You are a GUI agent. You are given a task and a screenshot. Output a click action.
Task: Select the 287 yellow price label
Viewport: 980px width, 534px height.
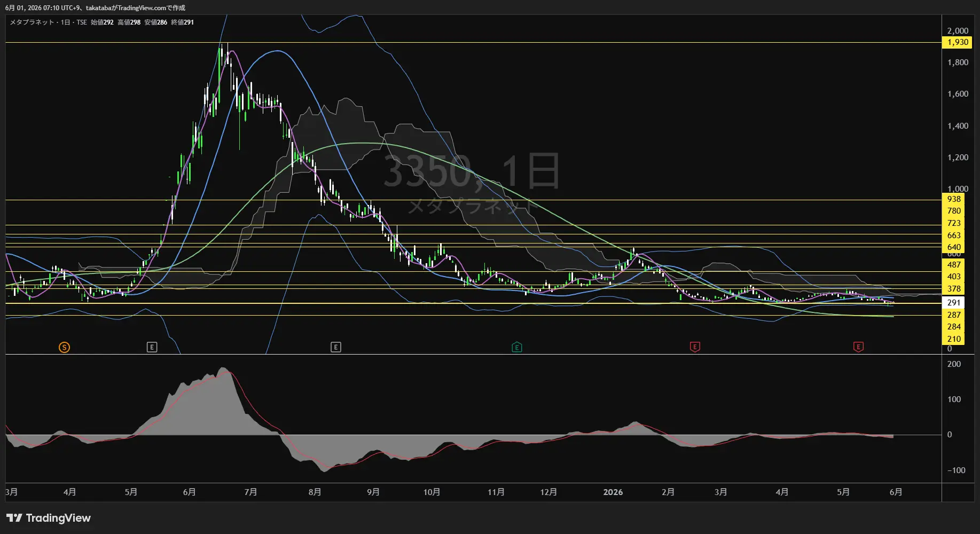[x=953, y=315]
